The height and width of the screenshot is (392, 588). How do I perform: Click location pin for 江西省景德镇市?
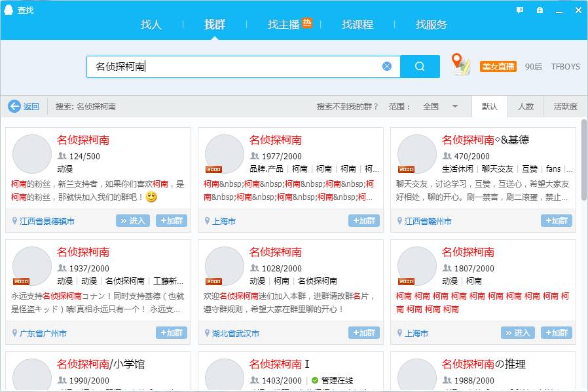tap(14, 221)
